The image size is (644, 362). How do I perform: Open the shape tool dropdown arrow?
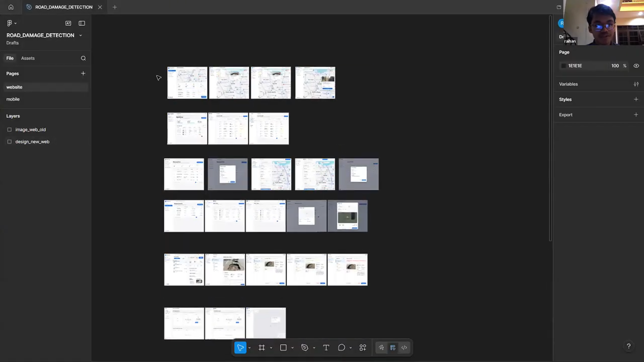point(292,348)
